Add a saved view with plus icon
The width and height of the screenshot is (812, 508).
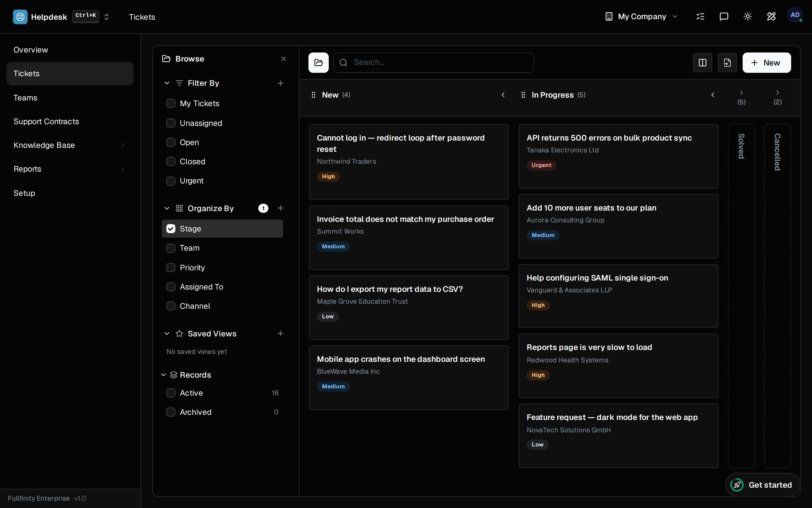[281, 333]
